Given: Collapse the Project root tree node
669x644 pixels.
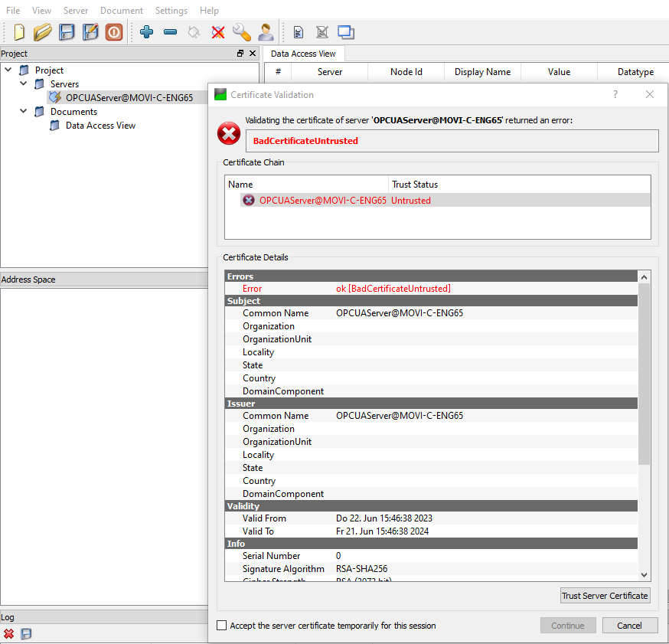Looking at the screenshot, I should point(8,70).
